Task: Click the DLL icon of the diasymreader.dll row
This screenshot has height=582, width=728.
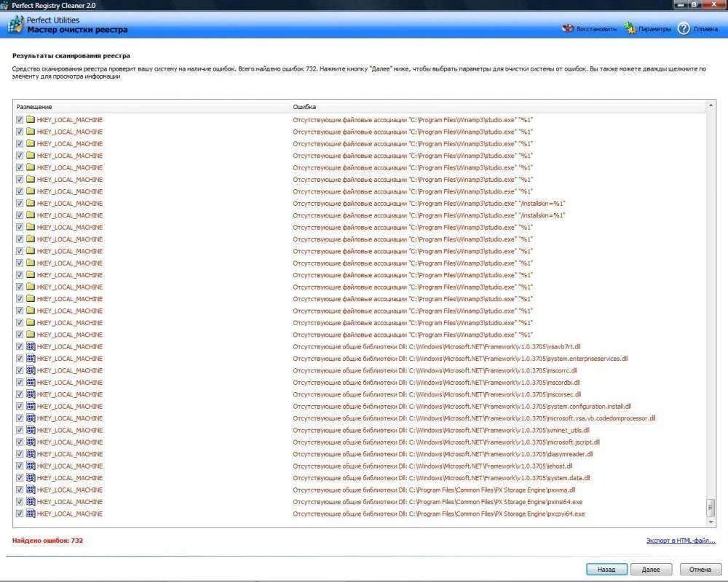Action: pyautogui.click(x=31, y=454)
